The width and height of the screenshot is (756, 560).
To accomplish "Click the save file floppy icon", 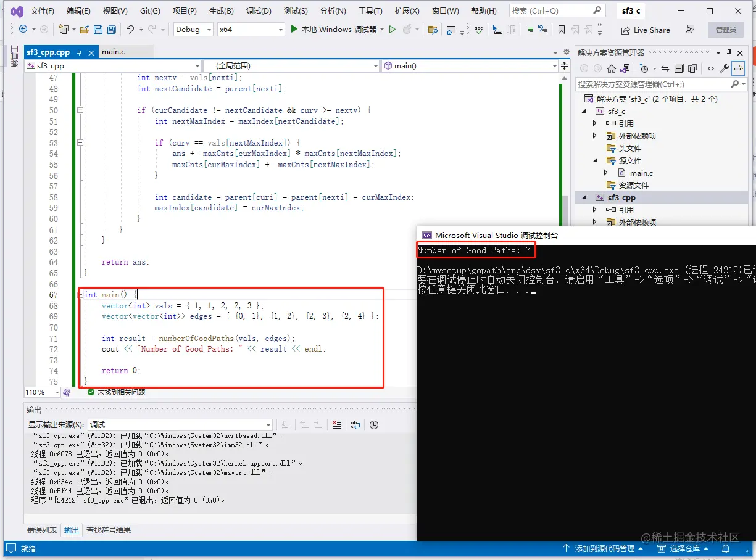I will click(98, 30).
